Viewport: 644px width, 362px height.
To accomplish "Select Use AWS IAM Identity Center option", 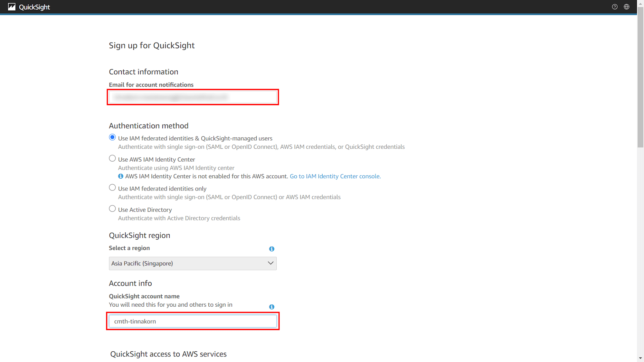I will [112, 159].
